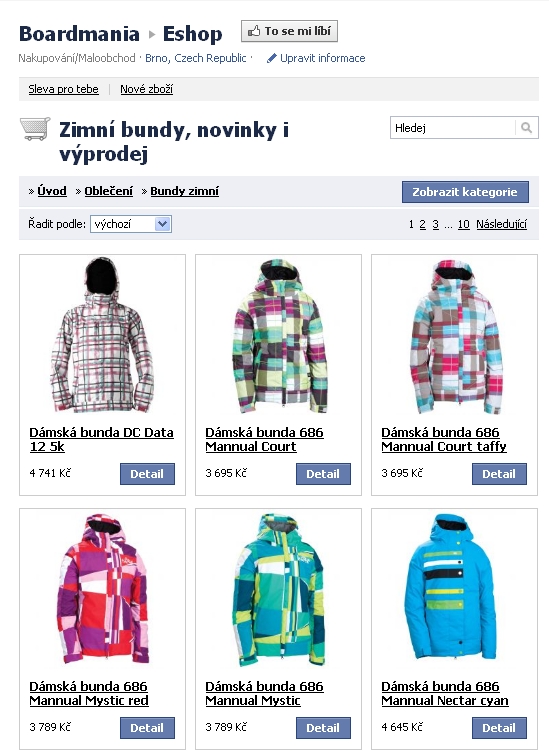Viewport: 549px width, 751px height.
Task: Click the Zobrazit kategorie button
Action: (465, 192)
